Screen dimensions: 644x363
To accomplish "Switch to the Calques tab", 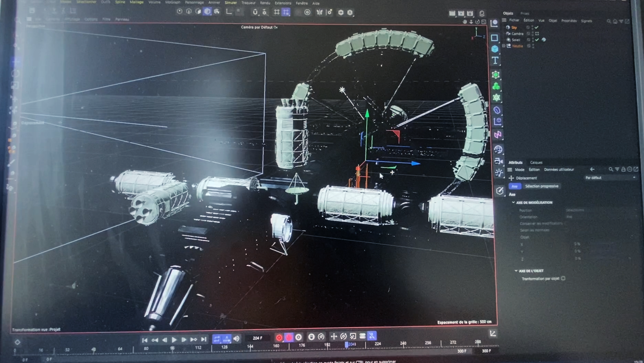I will click(x=536, y=163).
